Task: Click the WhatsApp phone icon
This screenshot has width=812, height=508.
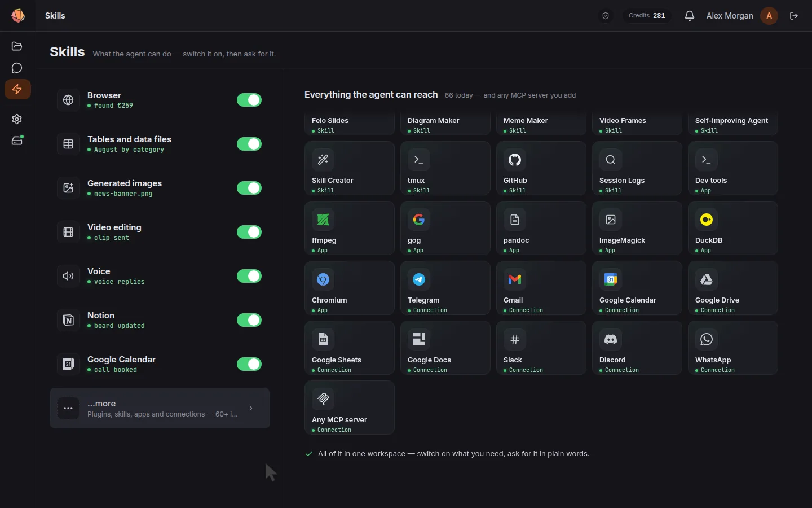Action: (707, 339)
